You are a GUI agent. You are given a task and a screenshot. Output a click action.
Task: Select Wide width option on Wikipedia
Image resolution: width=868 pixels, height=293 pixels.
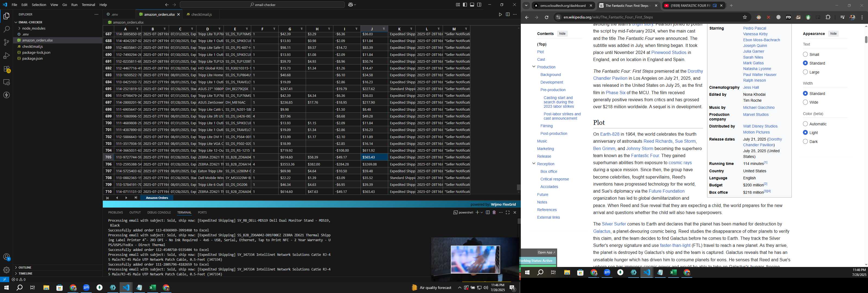click(x=805, y=102)
